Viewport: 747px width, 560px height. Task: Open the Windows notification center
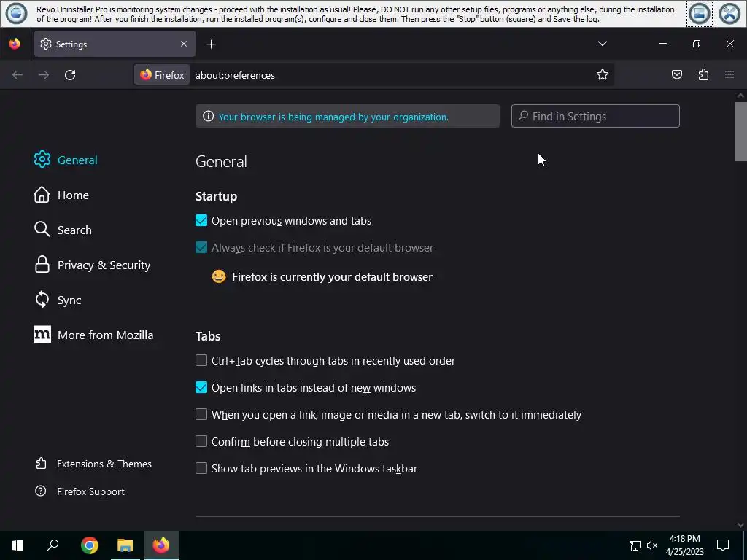(x=723, y=545)
